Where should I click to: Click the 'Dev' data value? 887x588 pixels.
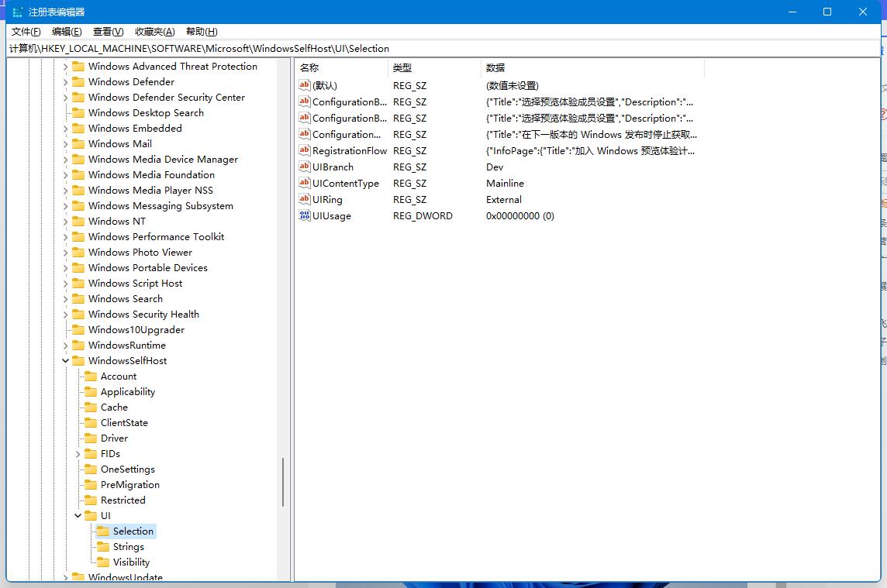pos(495,167)
